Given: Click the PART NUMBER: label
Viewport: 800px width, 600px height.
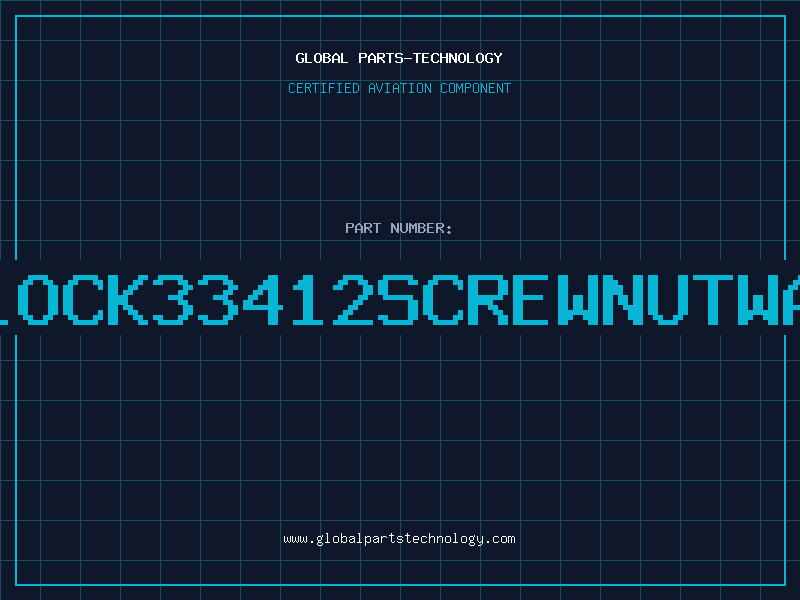Looking at the screenshot, I should (x=399, y=228).
